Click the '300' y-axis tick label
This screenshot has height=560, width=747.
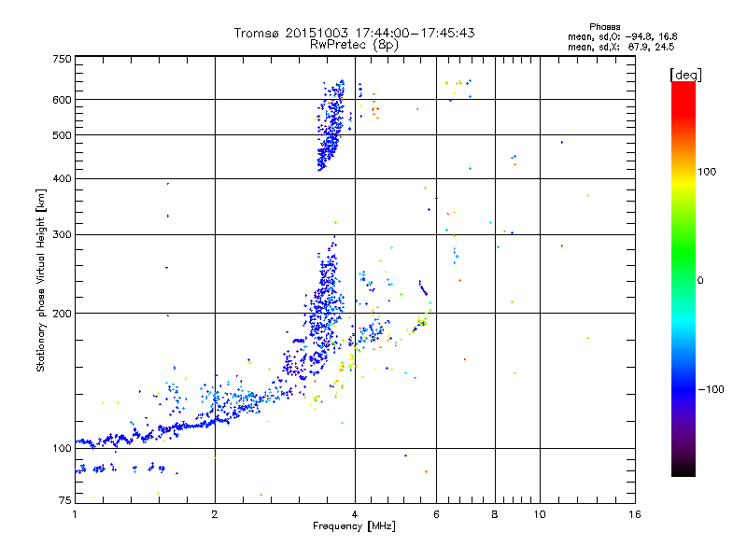coord(62,235)
